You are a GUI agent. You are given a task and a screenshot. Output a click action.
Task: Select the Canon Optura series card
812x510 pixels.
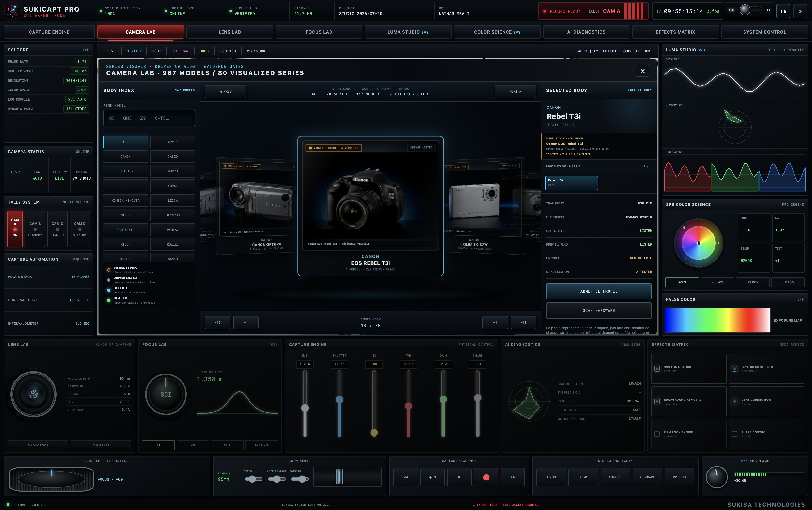point(256,206)
